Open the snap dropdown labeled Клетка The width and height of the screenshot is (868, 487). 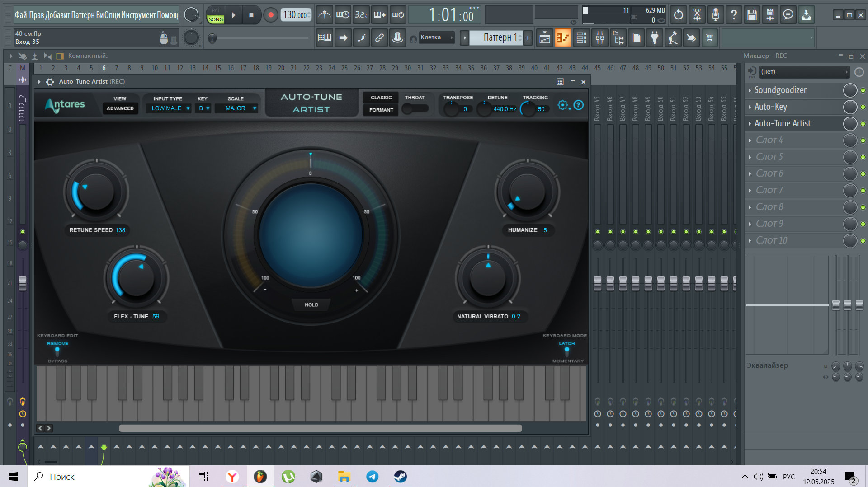pyautogui.click(x=436, y=38)
